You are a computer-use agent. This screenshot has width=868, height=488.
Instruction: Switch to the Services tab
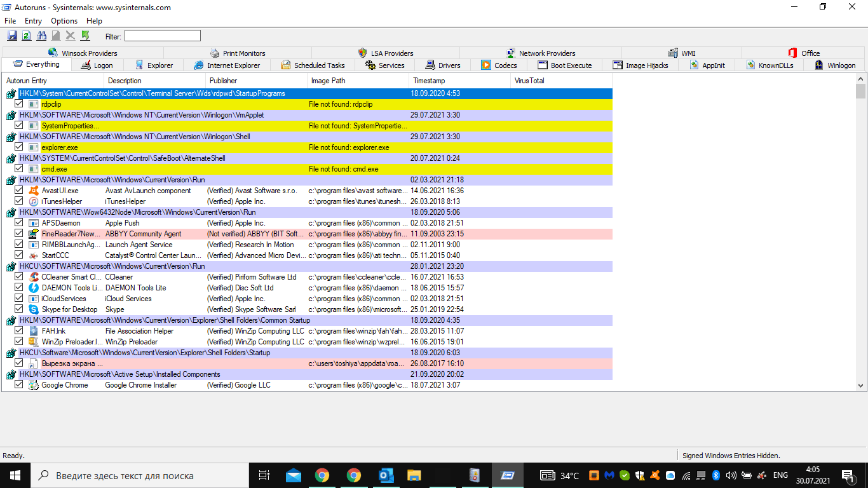click(x=385, y=65)
